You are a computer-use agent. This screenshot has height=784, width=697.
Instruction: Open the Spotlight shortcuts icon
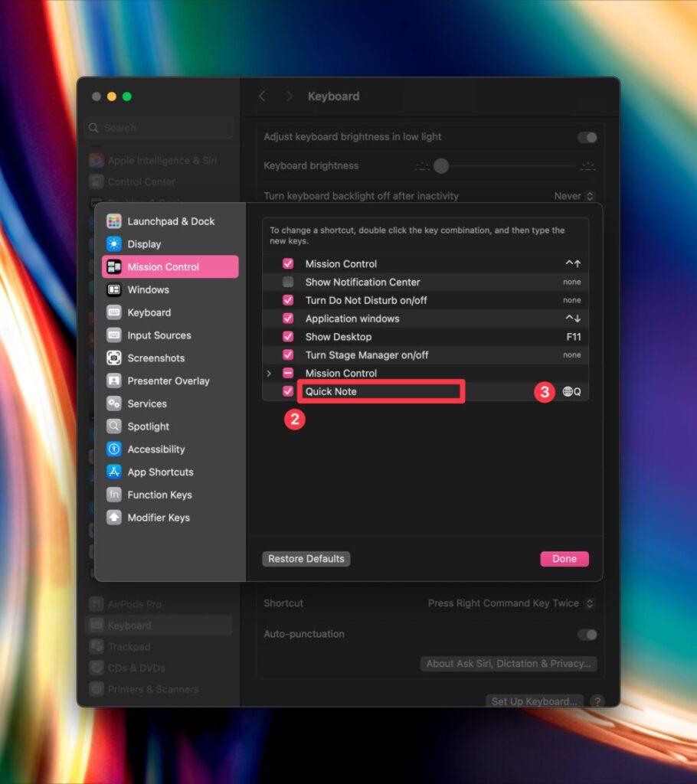pyautogui.click(x=114, y=426)
